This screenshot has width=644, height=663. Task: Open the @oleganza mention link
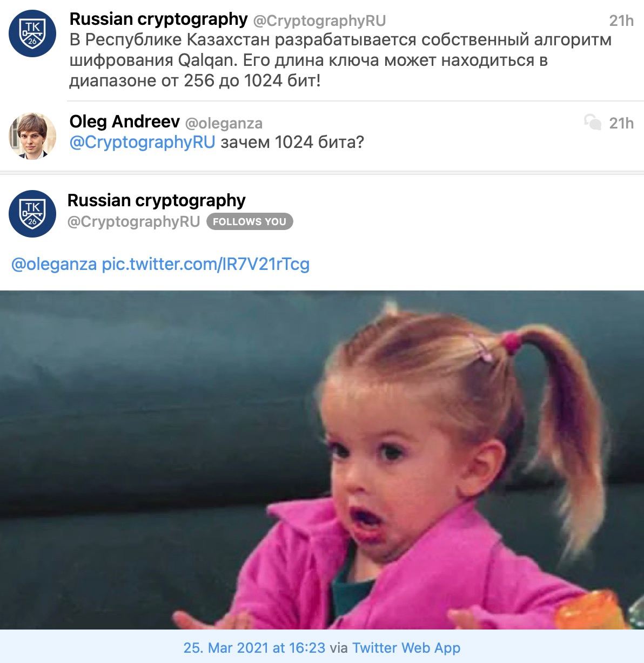[x=54, y=265]
